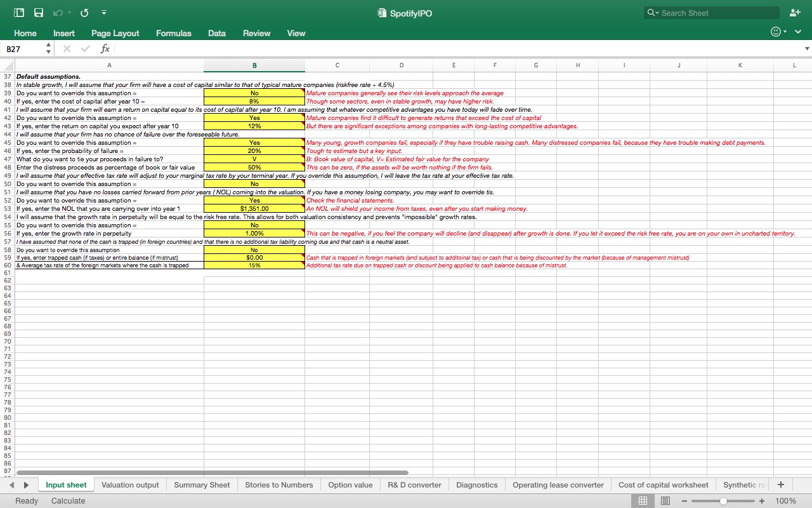Save the SpotifyIPO workbook
The height and width of the screenshot is (508, 812).
coord(38,12)
